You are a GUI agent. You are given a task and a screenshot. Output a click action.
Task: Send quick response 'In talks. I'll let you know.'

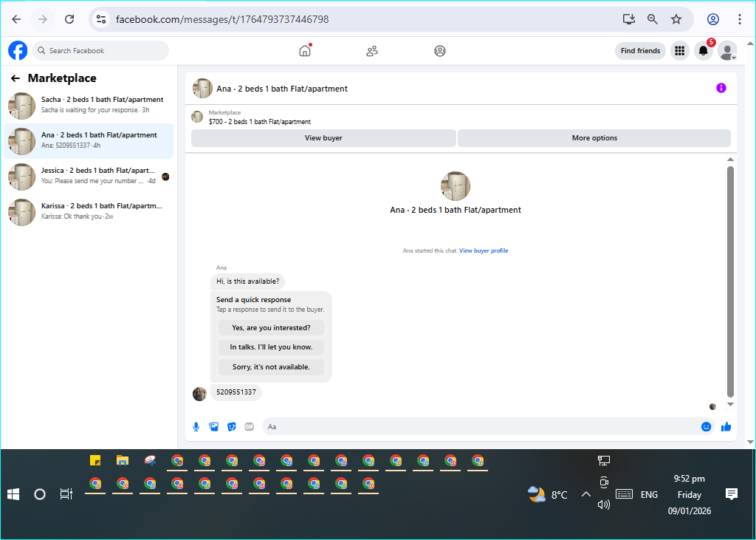point(271,347)
